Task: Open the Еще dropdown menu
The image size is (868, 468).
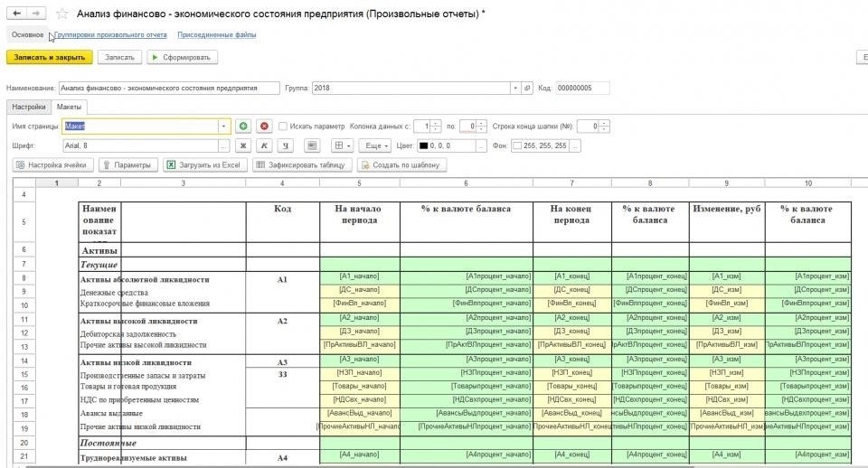Action: point(373,145)
